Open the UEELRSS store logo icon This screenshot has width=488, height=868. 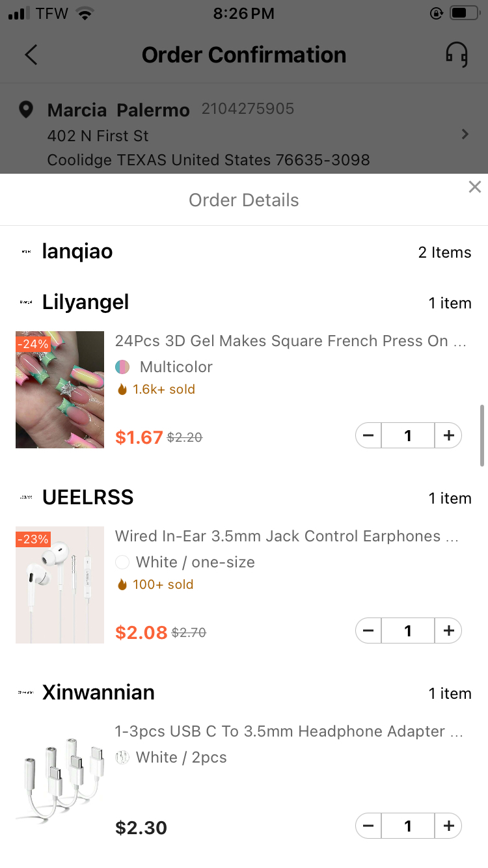26,497
